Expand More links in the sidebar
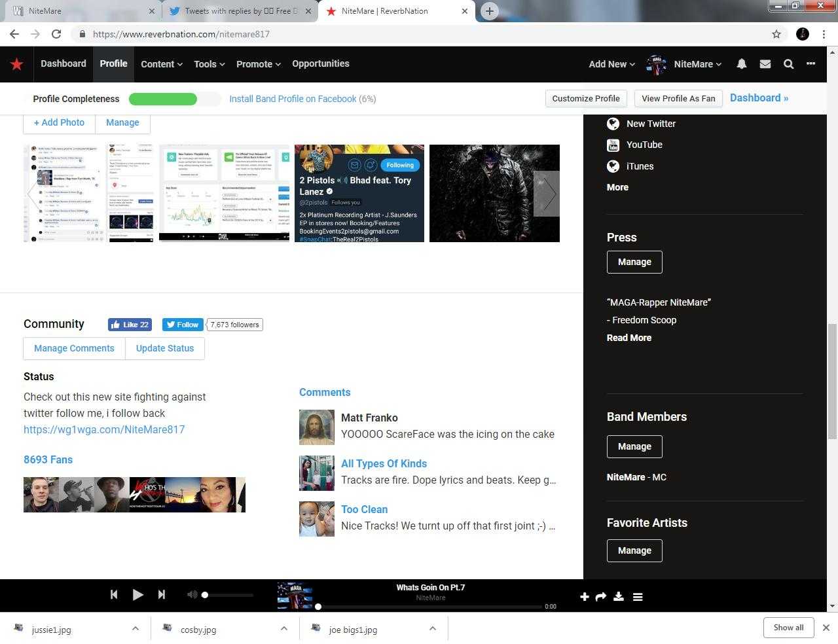Image resolution: width=838 pixels, height=644 pixels. (x=617, y=187)
